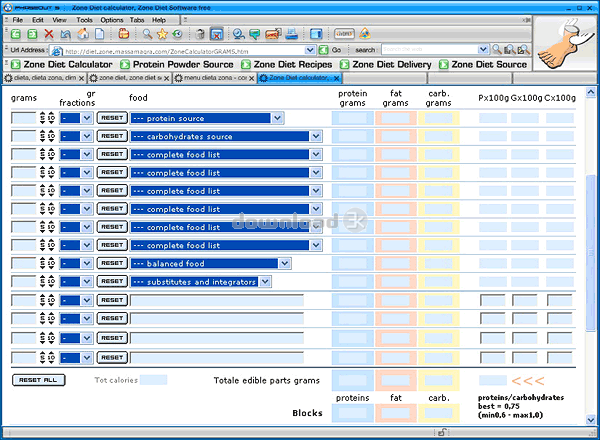Open the Help menu
The height and width of the screenshot is (440, 600).
[x=159, y=20]
